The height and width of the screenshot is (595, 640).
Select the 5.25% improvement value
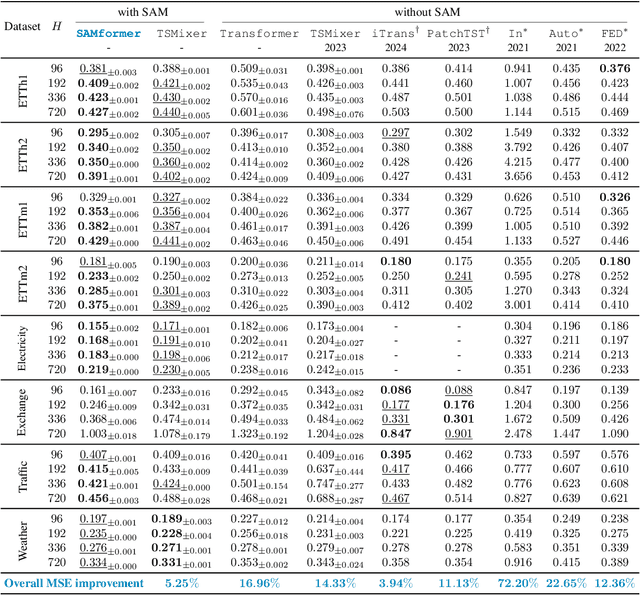tap(182, 583)
